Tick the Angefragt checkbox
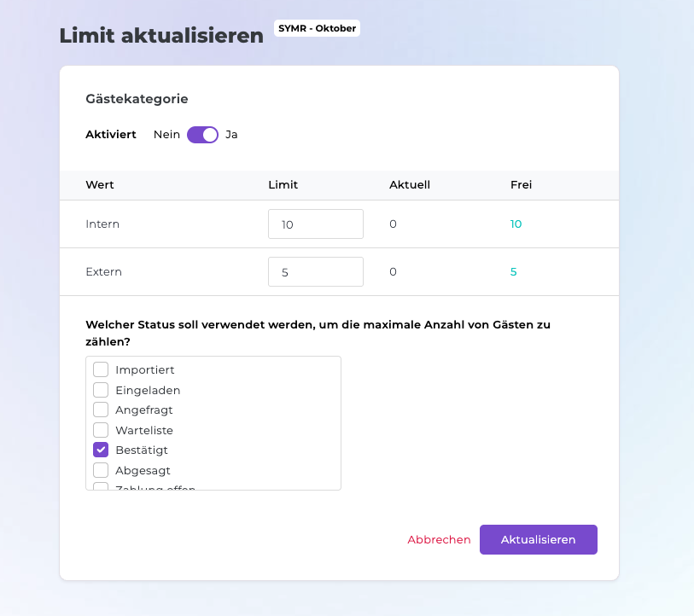Screen dimensions: 694x616 tap(101, 410)
